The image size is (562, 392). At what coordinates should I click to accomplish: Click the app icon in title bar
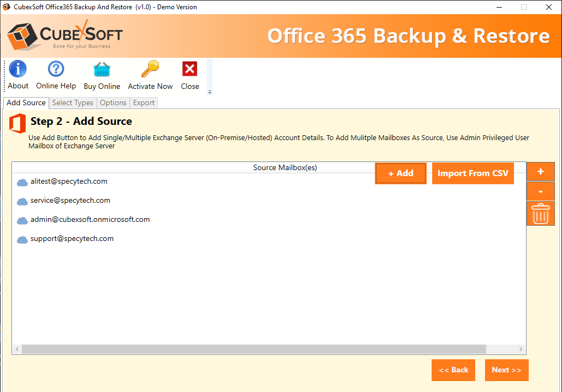coord(7,7)
